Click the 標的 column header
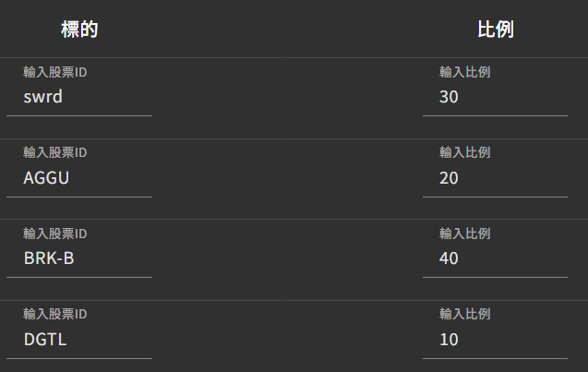The width and height of the screenshot is (588, 372). point(79,30)
